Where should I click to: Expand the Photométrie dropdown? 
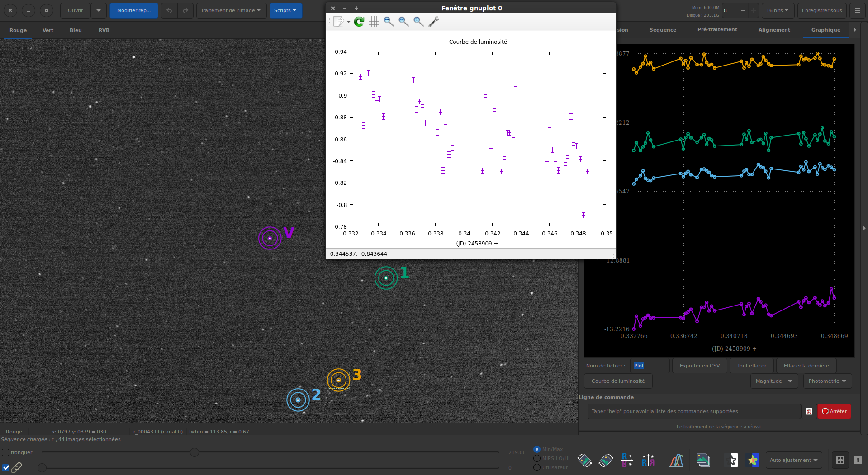(x=827, y=381)
